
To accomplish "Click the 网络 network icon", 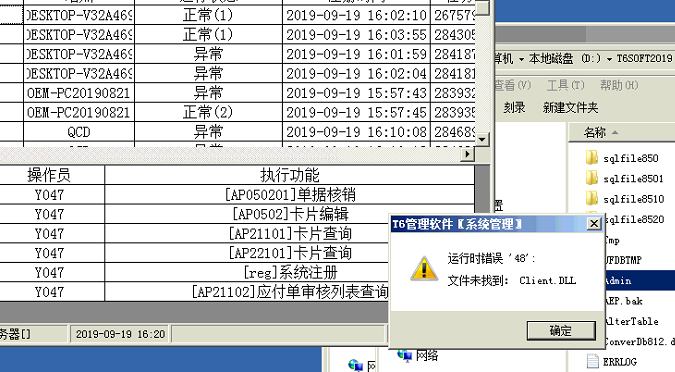I will (x=405, y=355).
